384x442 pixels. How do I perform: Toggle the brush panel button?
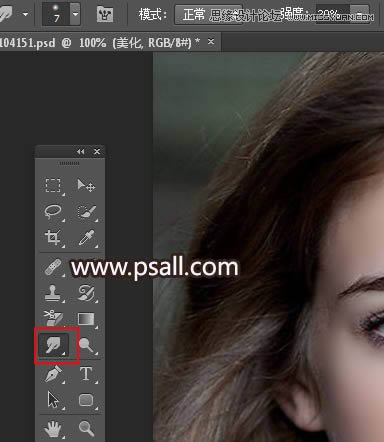pos(105,14)
